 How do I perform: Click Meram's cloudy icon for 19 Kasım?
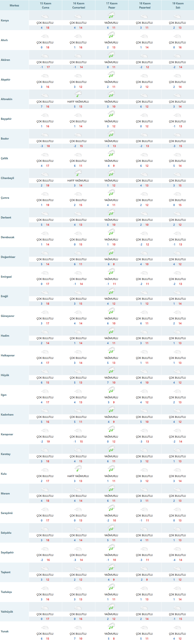pyautogui.click(x=177, y=490)
